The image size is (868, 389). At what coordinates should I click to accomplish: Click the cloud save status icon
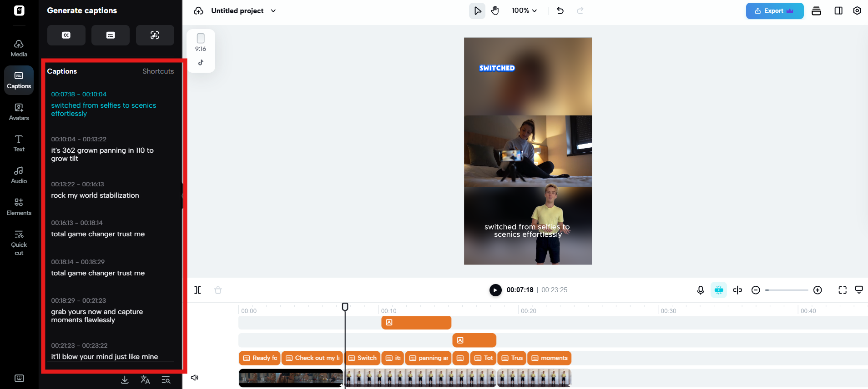point(198,10)
